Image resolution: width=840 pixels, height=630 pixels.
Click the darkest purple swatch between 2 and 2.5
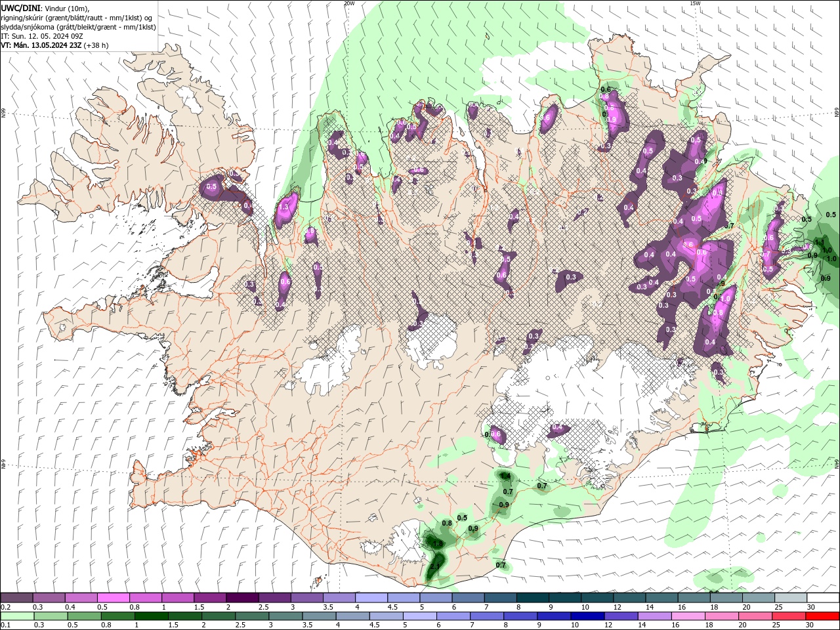pos(242,598)
